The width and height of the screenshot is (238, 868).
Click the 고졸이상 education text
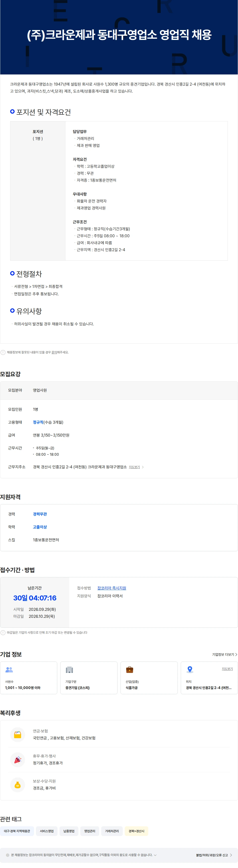(40, 527)
